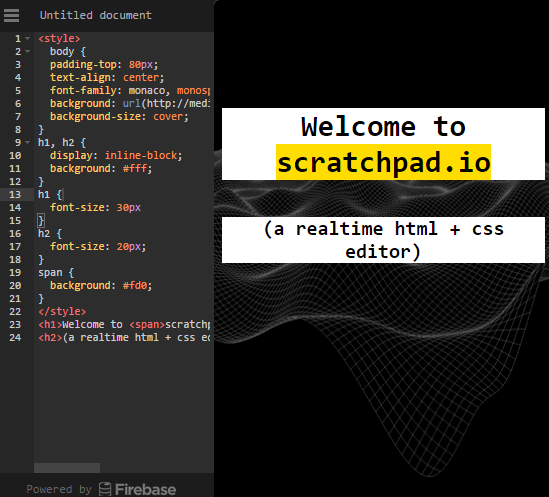Click the closing </style> tag line
The image size is (549, 497).
(62, 312)
